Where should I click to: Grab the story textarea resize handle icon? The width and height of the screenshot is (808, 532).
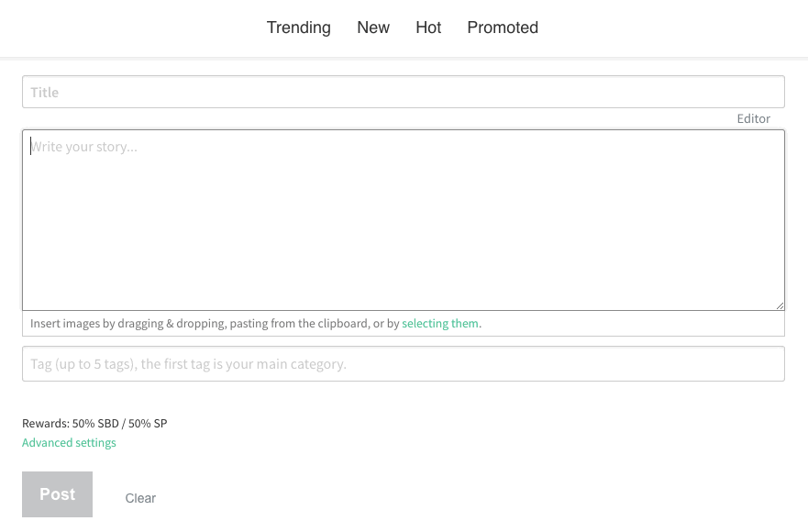tap(780, 305)
